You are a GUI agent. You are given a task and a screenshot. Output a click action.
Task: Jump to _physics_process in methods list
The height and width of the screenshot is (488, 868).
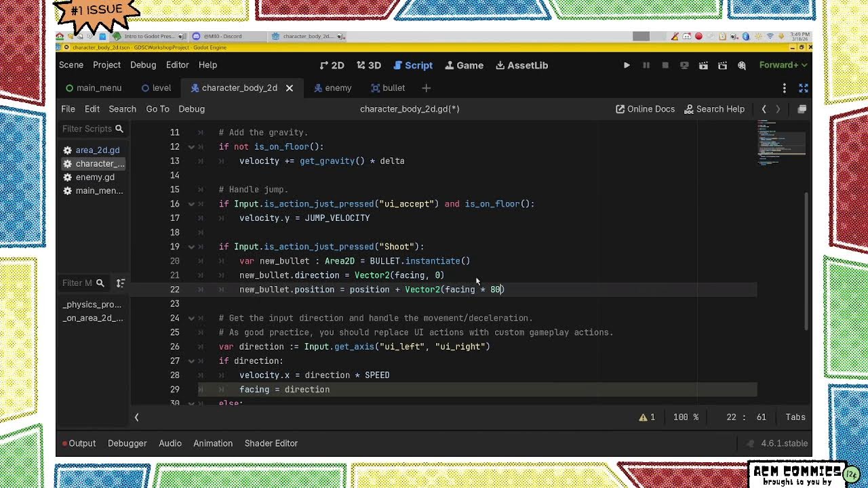click(92, 304)
